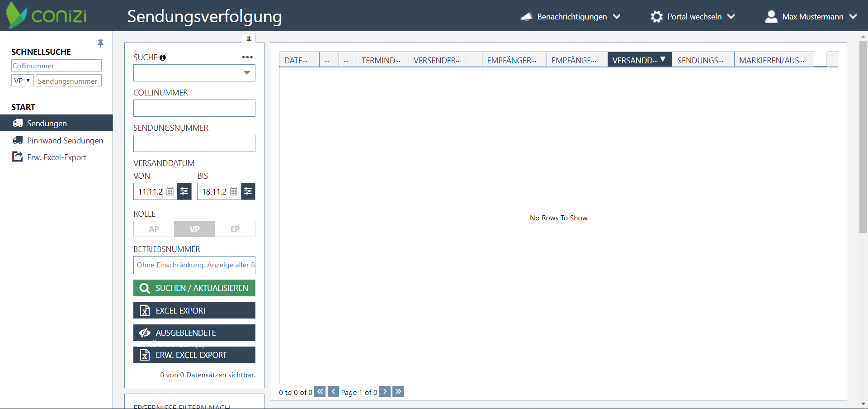868x409 pixels.
Task: Open VON date options slider icon
Action: click(184, 191)
